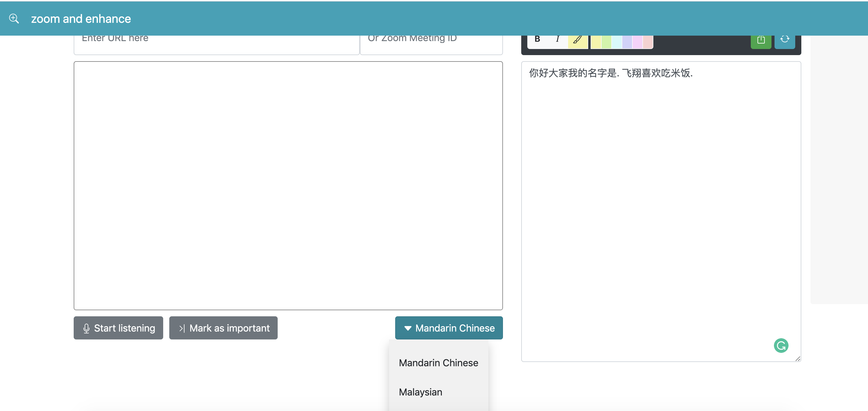Click the blue refresh sync icon
Screen dimensions: 868x411
785,40
